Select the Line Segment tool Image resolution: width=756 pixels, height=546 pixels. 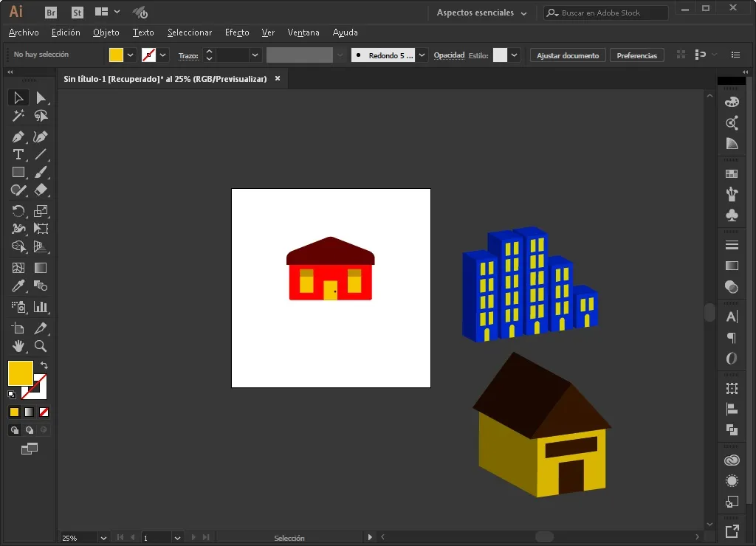(x=41, y=154)
